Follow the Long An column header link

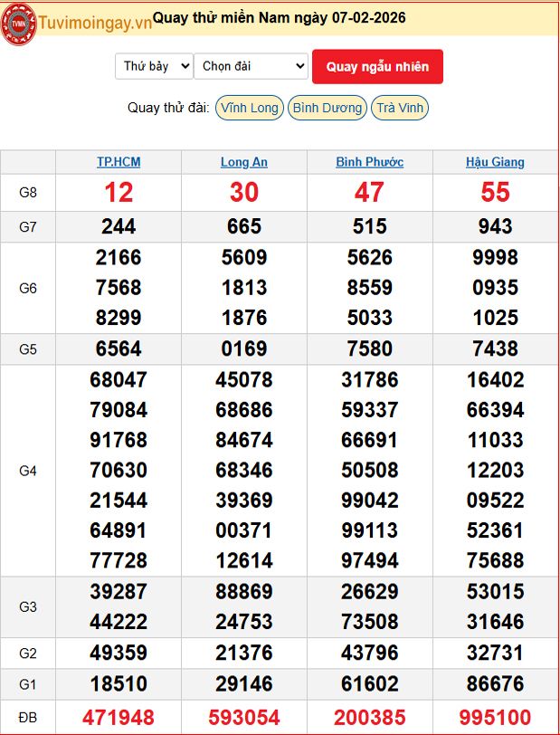244,162
